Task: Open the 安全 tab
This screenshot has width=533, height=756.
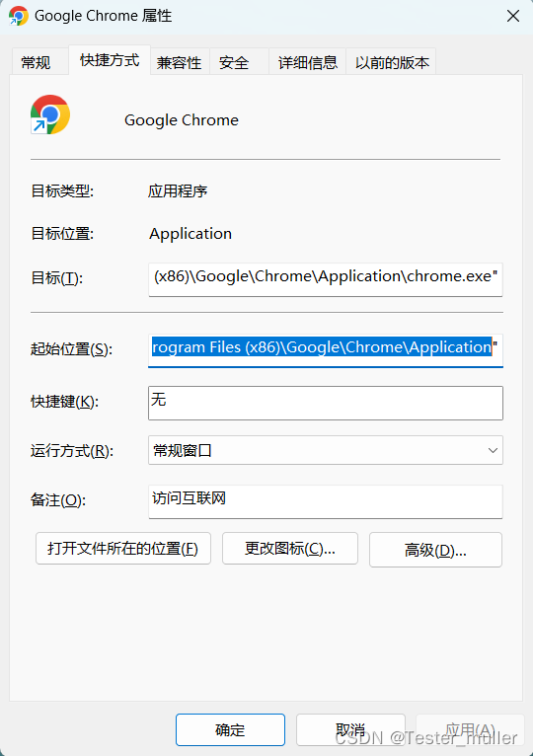Action: coord(234,62)
